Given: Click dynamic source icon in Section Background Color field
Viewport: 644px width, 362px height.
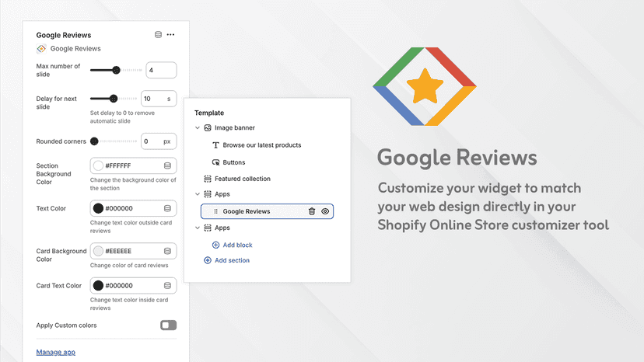Looking at the screenshot, I should [167, 165].
